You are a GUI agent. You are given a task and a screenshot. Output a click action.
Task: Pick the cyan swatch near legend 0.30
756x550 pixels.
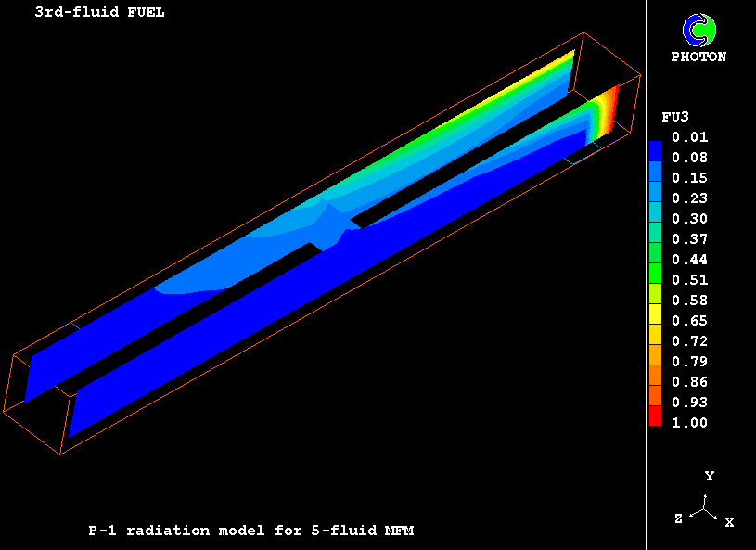click(655, 219)
